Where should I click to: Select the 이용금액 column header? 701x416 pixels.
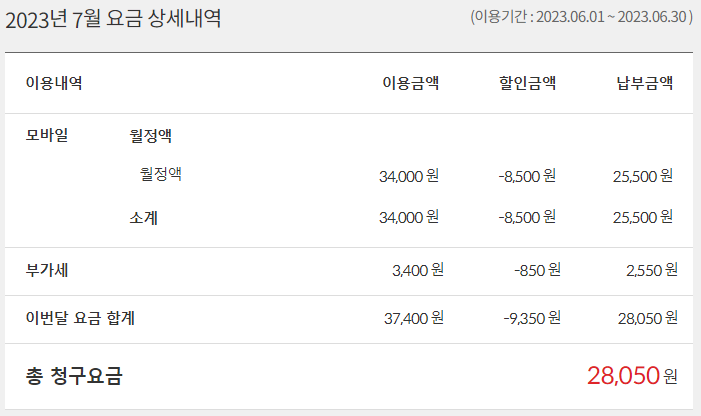pos(410,83)
